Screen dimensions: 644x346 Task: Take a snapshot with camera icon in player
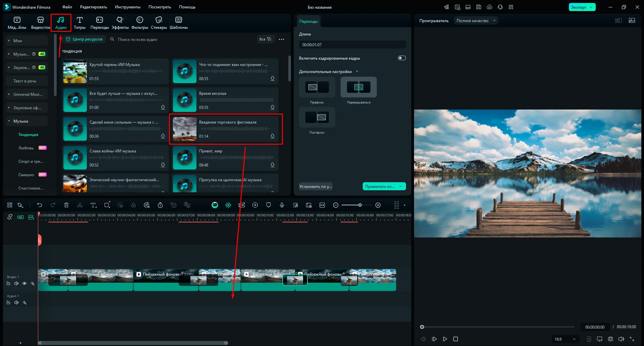pyautogui.click(x=610, y=339)
